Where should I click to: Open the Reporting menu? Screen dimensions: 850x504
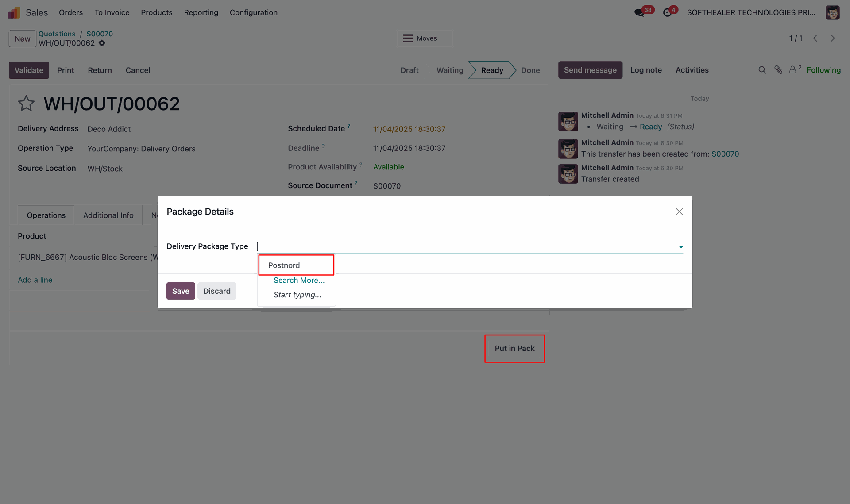point(201,12)
